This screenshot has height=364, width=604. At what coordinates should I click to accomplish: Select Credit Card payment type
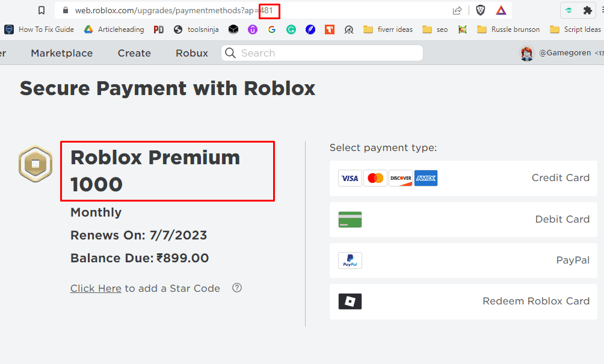[x=463, y=178]
